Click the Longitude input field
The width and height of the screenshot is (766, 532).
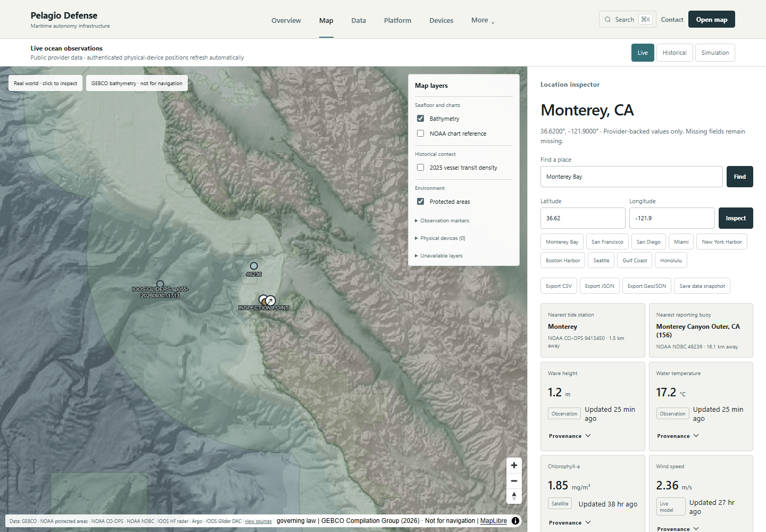coord(672,218)
